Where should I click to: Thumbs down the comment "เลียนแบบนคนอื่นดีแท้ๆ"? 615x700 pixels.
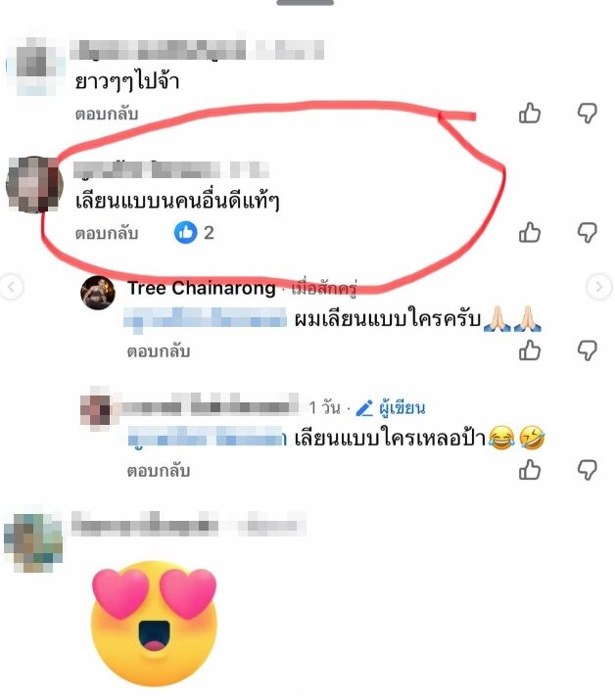(588, 233)
